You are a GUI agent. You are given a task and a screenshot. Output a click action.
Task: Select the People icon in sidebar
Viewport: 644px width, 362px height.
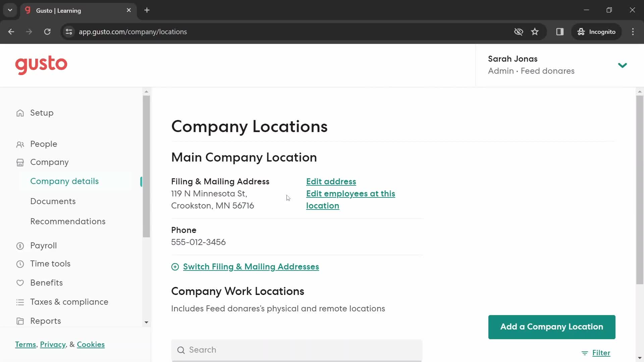click(x=20, y=144)
